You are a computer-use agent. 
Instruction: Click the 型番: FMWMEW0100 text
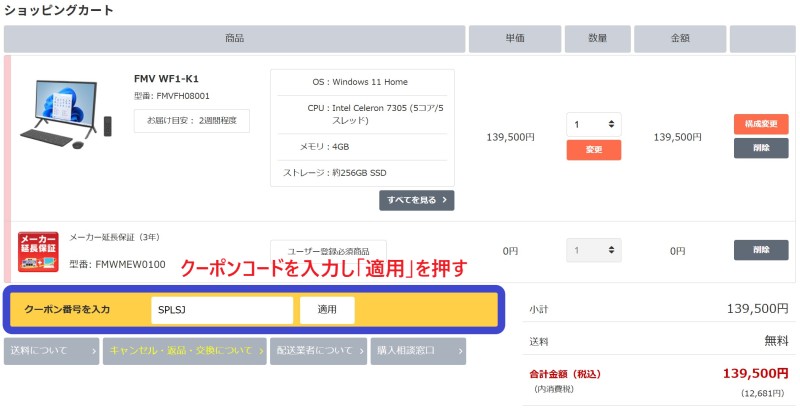(x=117, y=265)
